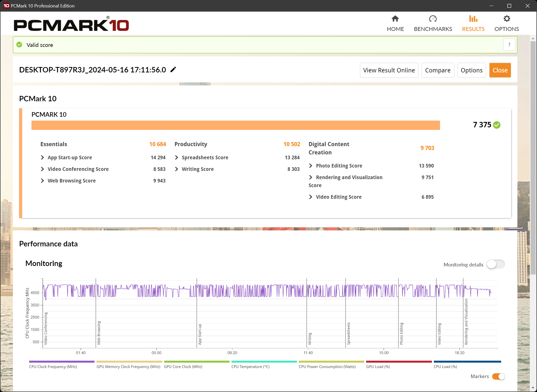The width and height of the screenshot is (537, 392).
Task: Expand Web Browsing Score details
Action: [x=43, y=181]
